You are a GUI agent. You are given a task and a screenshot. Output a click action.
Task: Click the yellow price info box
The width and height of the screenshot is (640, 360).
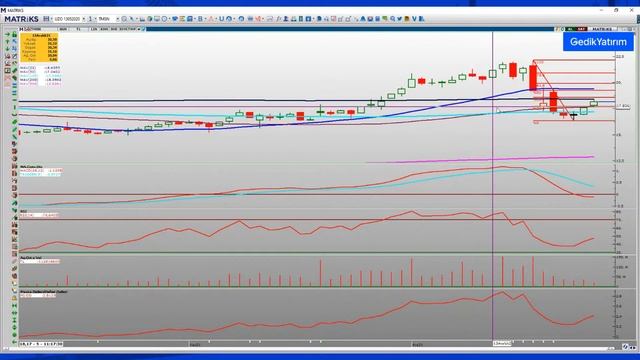click(39, 47)
